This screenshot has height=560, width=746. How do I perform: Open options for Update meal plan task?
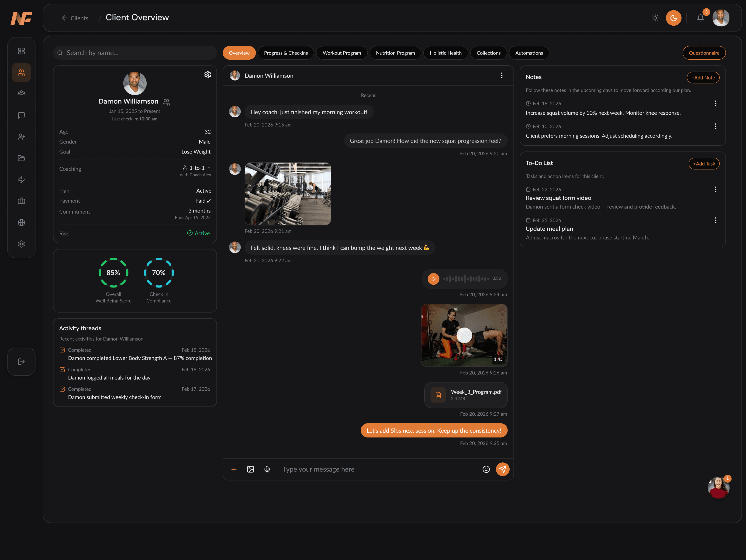click(715, 220)
